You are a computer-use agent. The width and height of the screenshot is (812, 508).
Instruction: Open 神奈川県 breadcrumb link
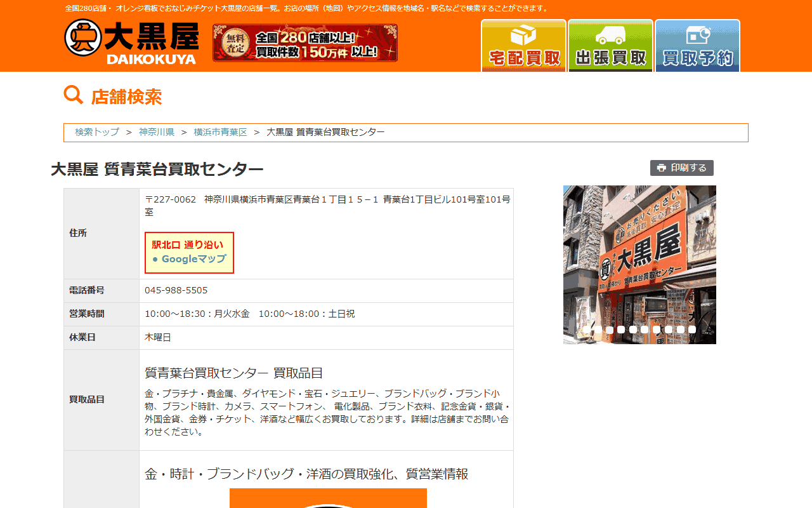click(157, 132)
